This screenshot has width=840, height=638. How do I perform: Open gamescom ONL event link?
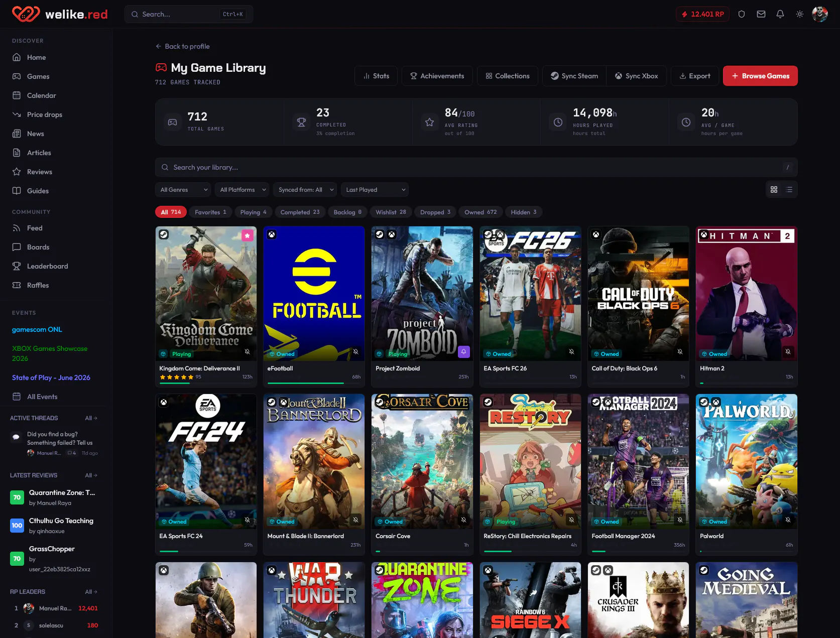[37, 329]
